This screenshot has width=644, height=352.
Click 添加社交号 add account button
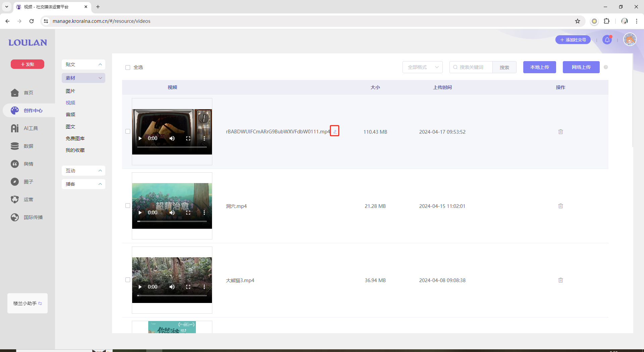coord(573,40)
